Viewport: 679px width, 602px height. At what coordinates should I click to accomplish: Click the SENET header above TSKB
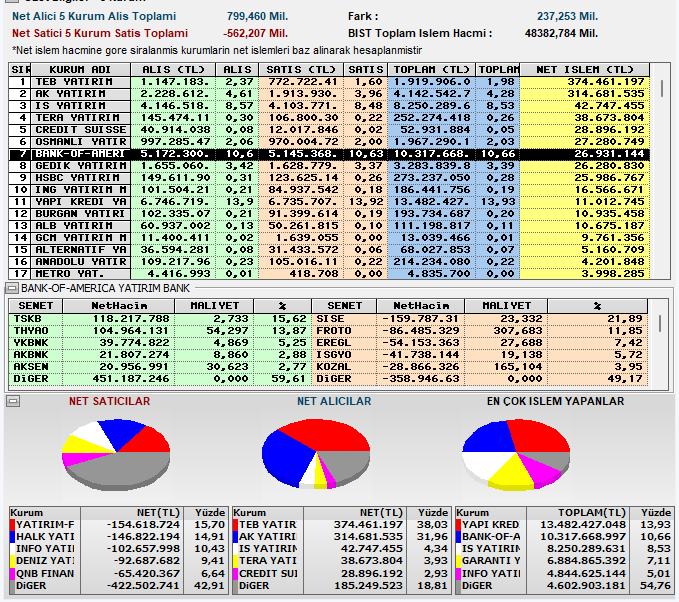pyautogui.click(x=36, y=306)
